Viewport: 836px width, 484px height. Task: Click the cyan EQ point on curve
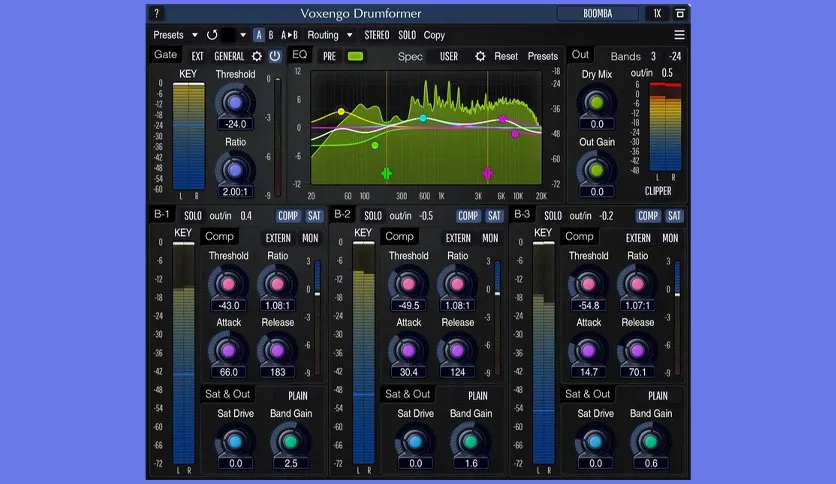point(422,118)
